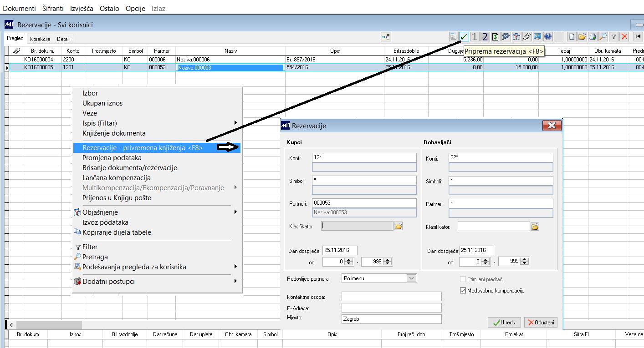Screen dimensions: 644x348
Task: Click Dobavljači Dan dospijeća date field
Action: click(x=476, y=250)
